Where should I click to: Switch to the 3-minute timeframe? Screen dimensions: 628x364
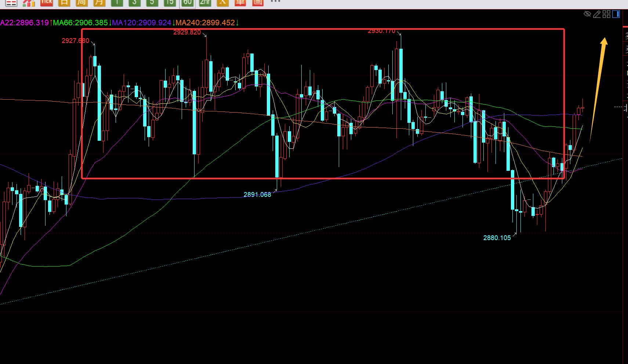pos(134,3)
